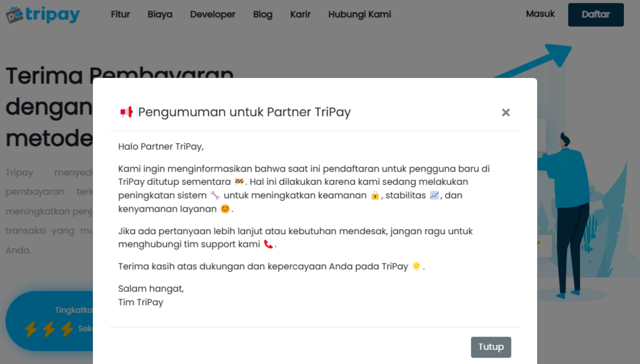Click the Daftar register button
This screenshot has width=640, height=364.
[x=596, y=15]
